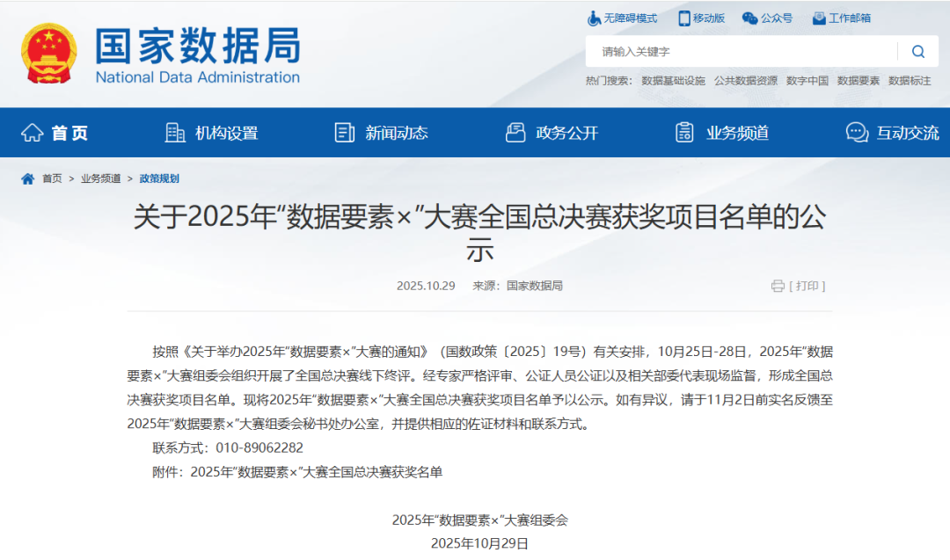
Task: Click the search magnifier icon
Action: [917, 52]
